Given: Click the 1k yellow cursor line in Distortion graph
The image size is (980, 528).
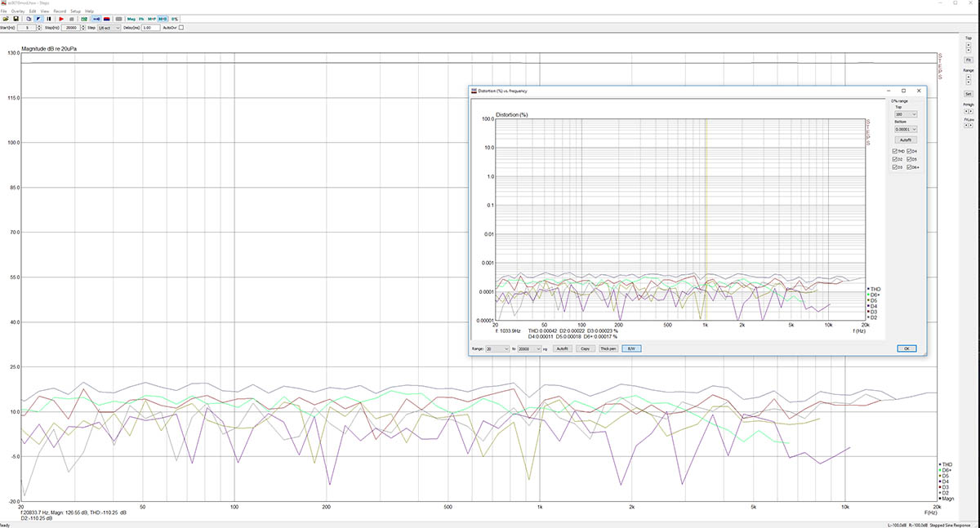Looking at the screenshot, I should tap(706, 219).
